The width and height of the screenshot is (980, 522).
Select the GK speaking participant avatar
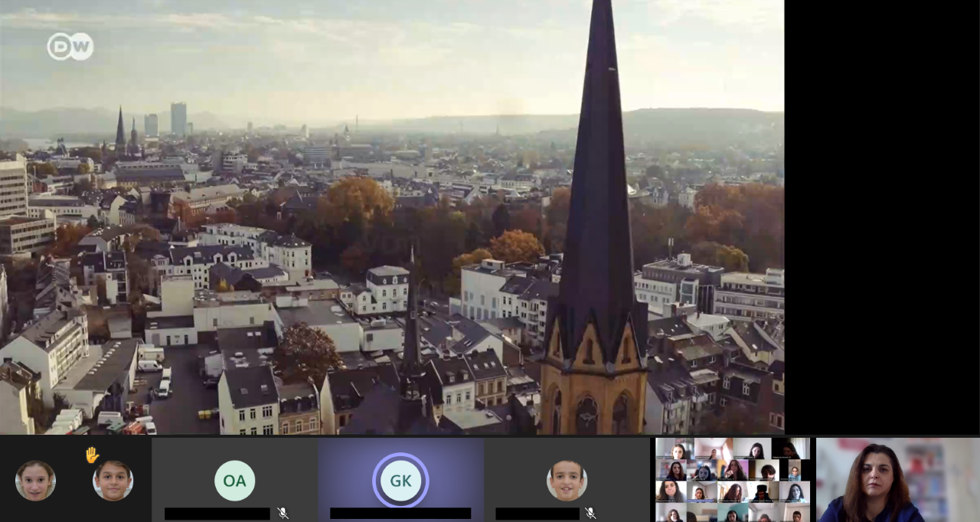coord(400,481)
